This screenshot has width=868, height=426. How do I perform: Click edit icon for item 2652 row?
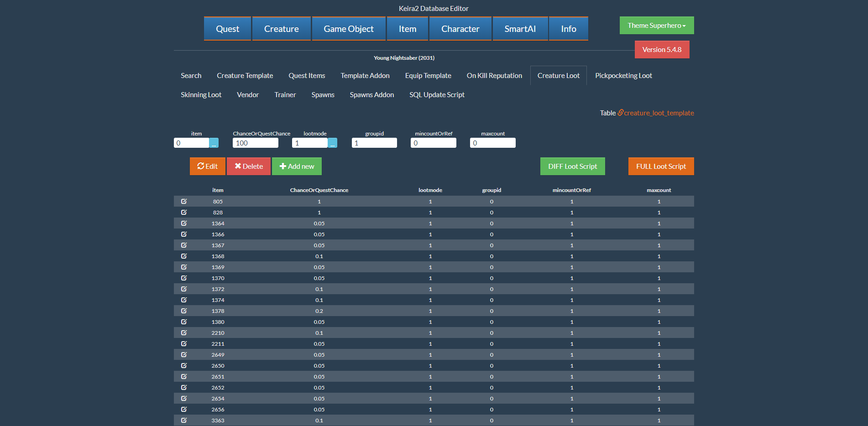point(184,387)
